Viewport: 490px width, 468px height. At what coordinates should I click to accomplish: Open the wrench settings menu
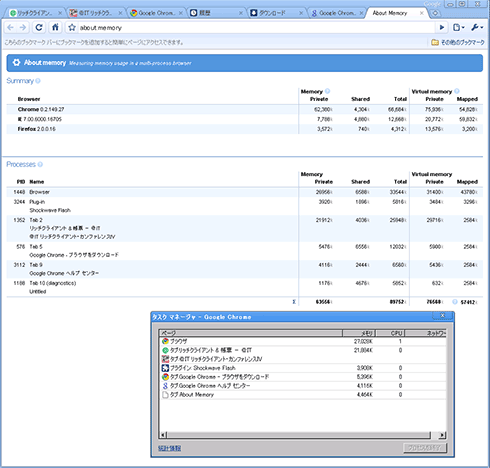477,27
